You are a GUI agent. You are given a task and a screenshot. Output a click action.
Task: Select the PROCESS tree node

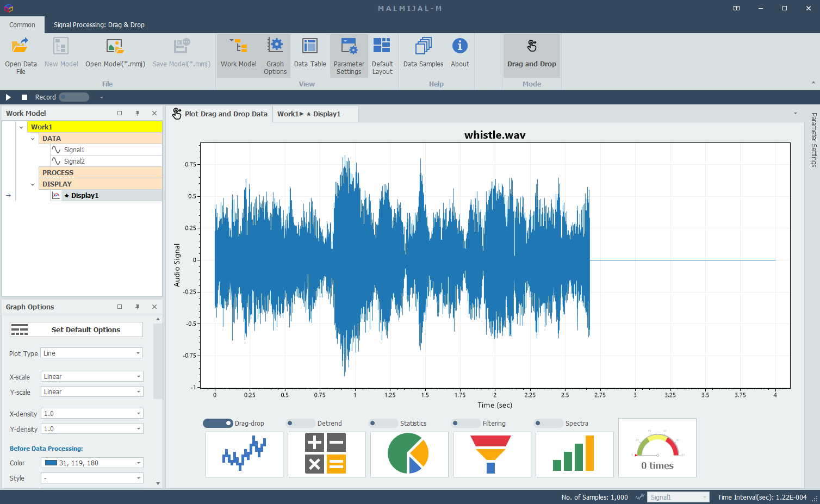[x=101, y=172]
